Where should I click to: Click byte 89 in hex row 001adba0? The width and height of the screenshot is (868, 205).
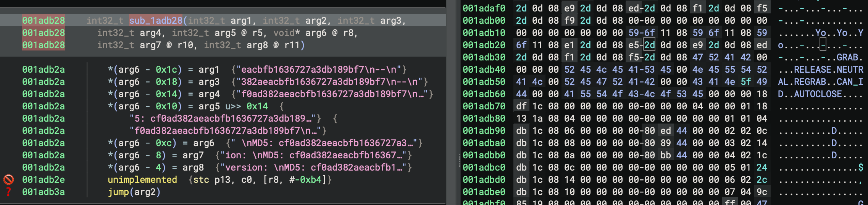click(x=666, y=143)
